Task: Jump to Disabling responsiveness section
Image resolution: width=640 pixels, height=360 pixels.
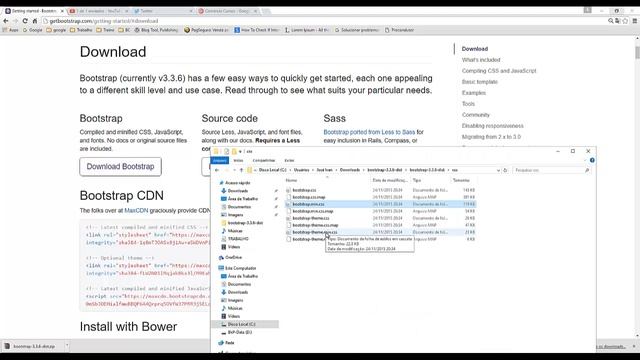Action: point(492,126)
